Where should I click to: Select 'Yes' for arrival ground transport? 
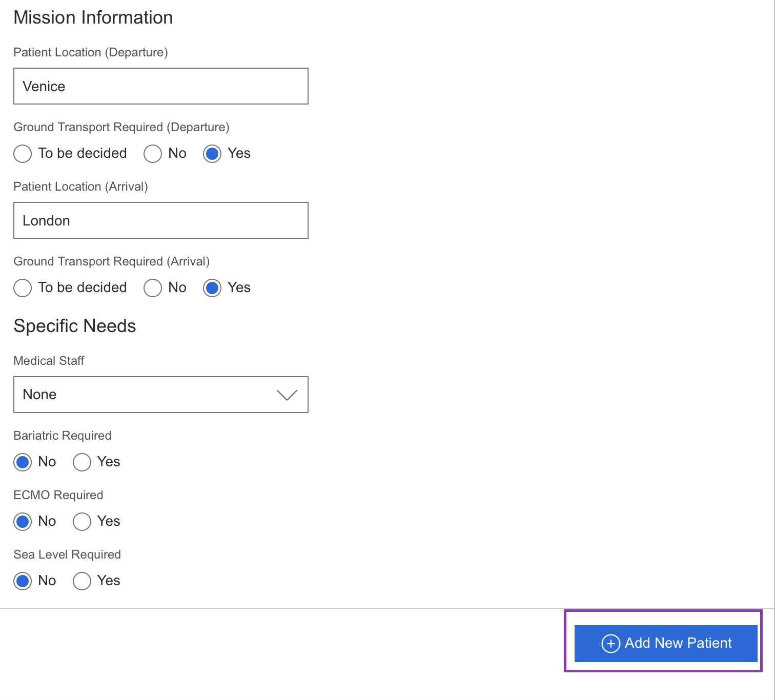212,288
